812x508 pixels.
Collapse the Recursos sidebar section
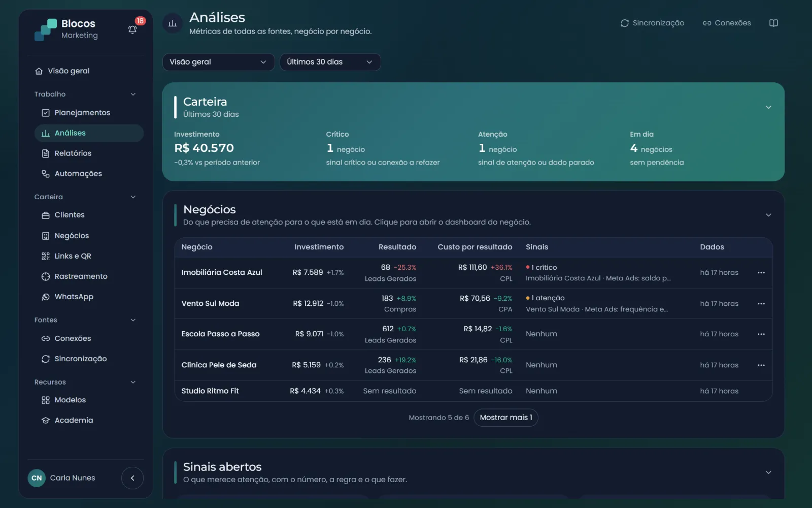[133, 382]
